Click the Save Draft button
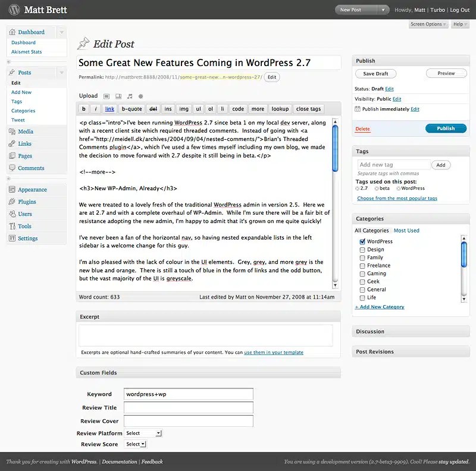The height and width of the screenshot is (471, 476). 375,73
